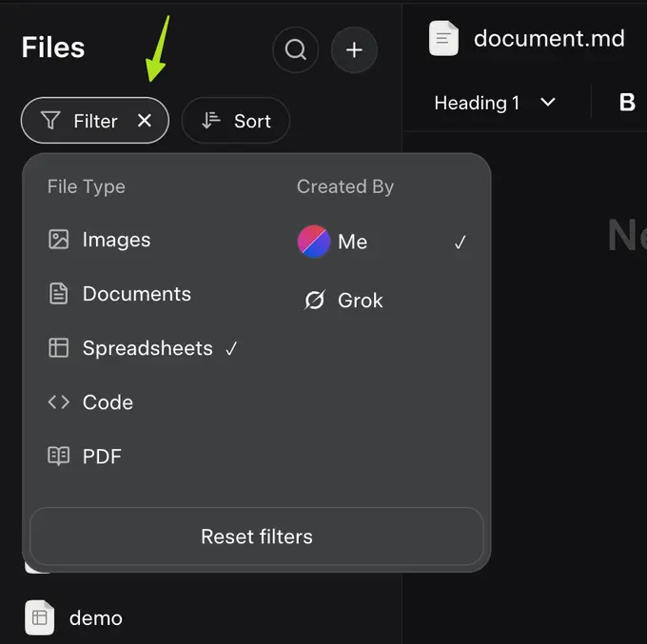Image resolution: width=647 pixels, height=644 pixels.
Task: Select Images file type option
Action: 116,240
